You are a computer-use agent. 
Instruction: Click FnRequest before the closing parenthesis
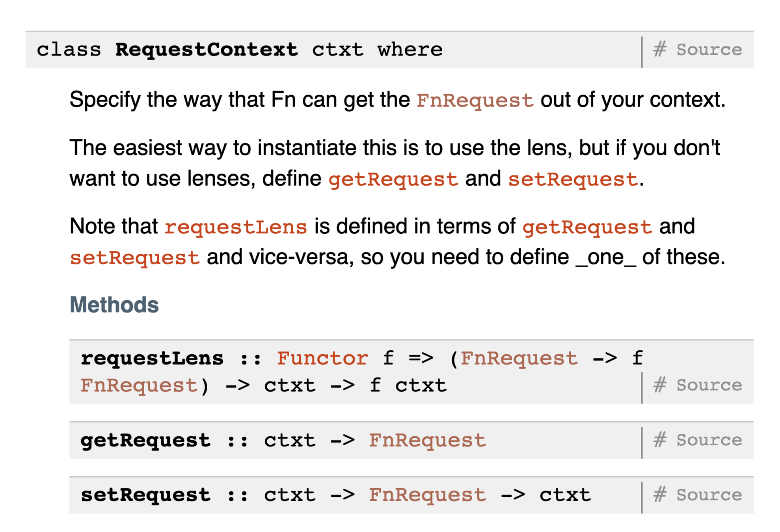click(139, 385)
